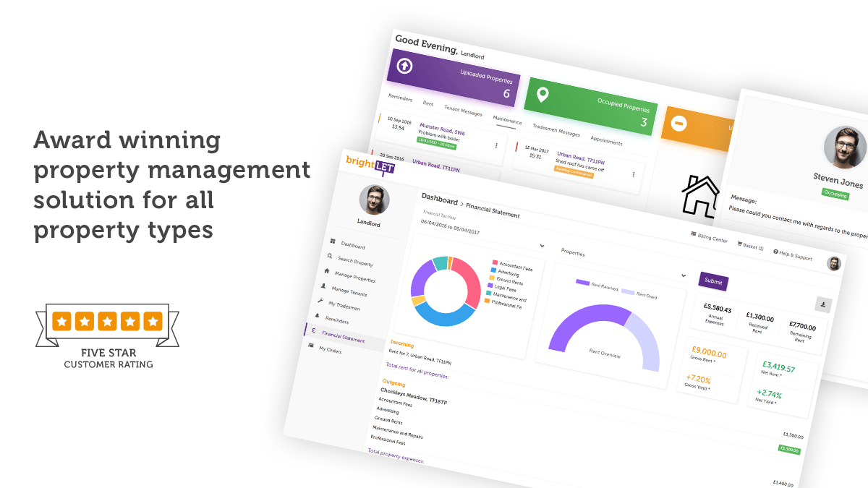868x488 pixels.
Task: Click the Chockleys Meadow, TF16TP heading
Action: [x=414, y=396]
